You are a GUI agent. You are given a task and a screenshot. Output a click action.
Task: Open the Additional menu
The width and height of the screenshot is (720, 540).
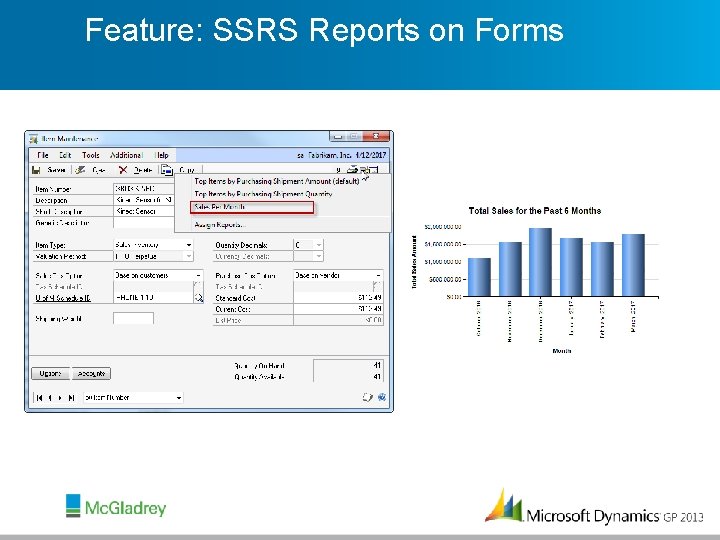pyautogui.click(x=126, y=155)
